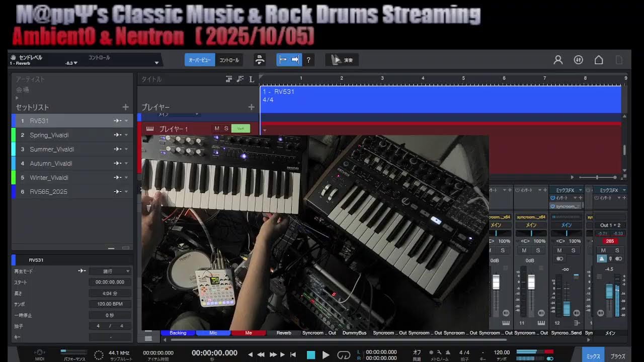Solo the Out 1 + 2 main channel
Viewport: 644px width, 362px height.
pyautogui.click(x=617, y=250)
